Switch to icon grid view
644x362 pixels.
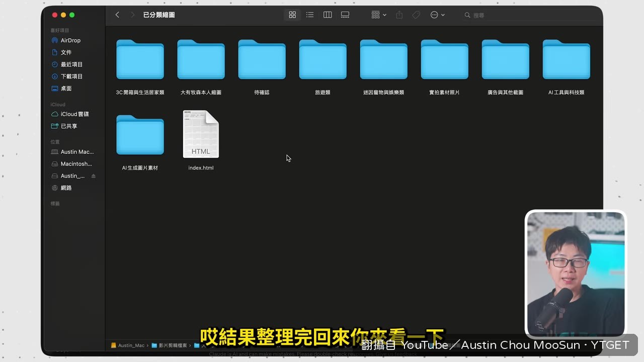(292, 15)
